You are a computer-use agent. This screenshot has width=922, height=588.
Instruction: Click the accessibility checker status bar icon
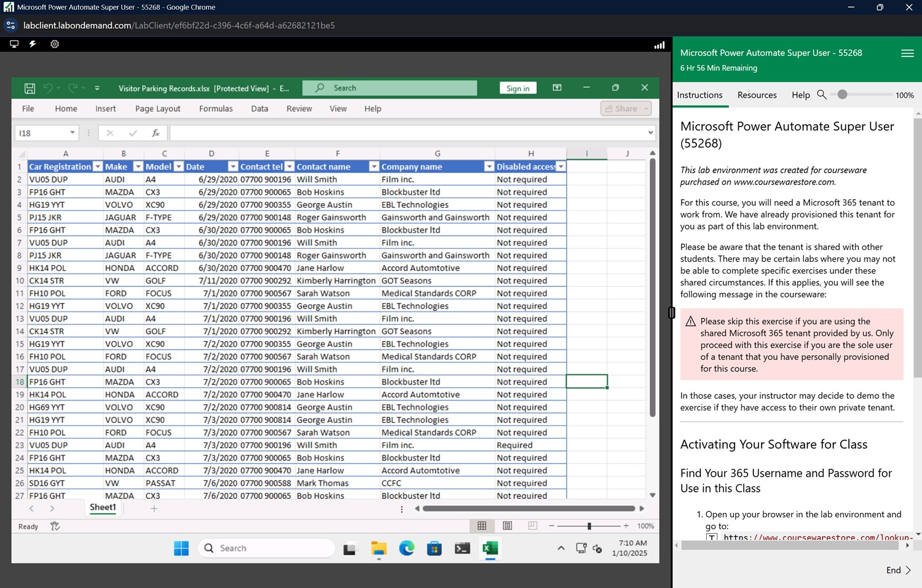(55, 526)
